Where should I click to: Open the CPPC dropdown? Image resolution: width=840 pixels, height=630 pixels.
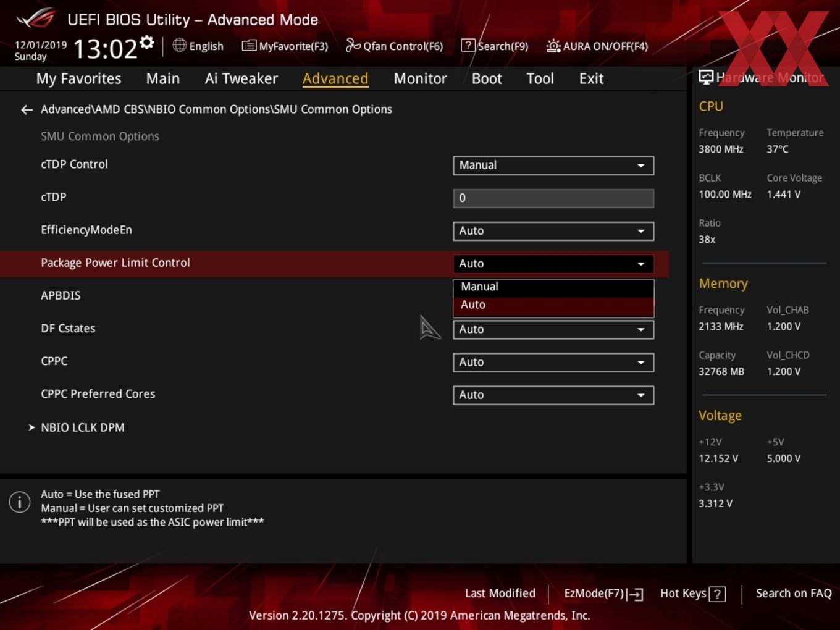click(553, 362)
